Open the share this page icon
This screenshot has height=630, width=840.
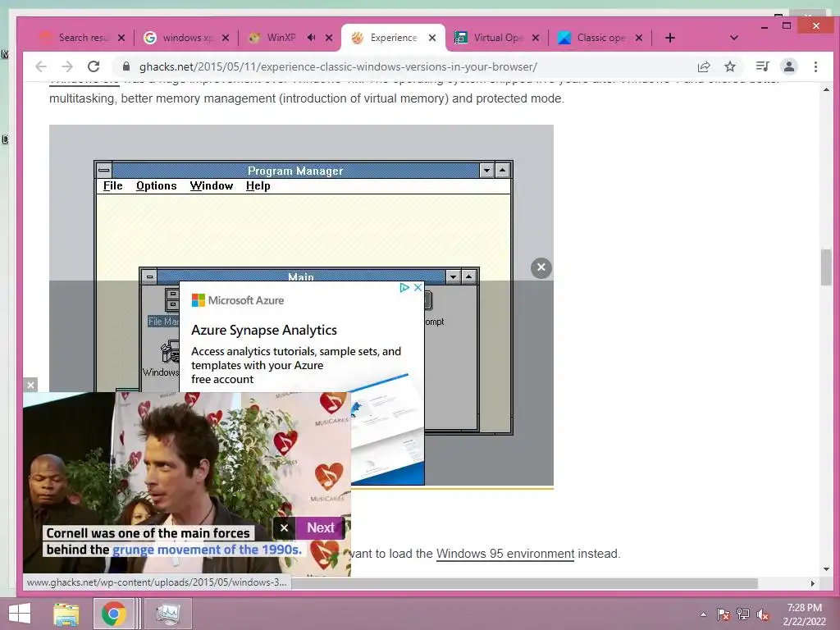tap(703, 66)
